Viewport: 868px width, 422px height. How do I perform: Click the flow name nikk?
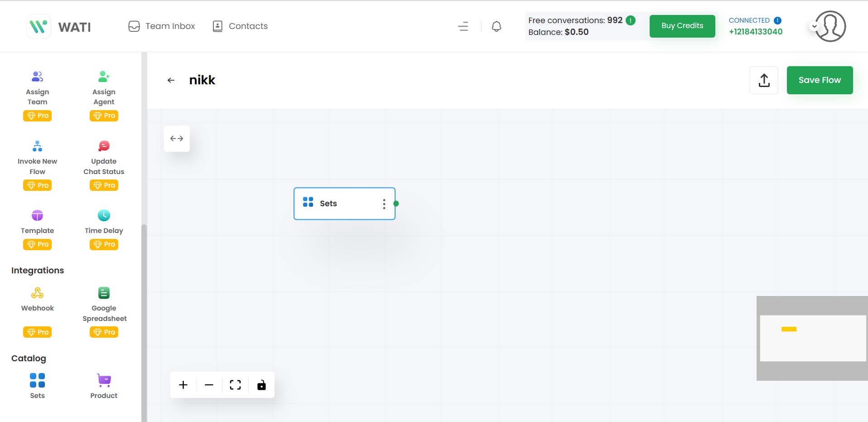[x=202, y=80]
